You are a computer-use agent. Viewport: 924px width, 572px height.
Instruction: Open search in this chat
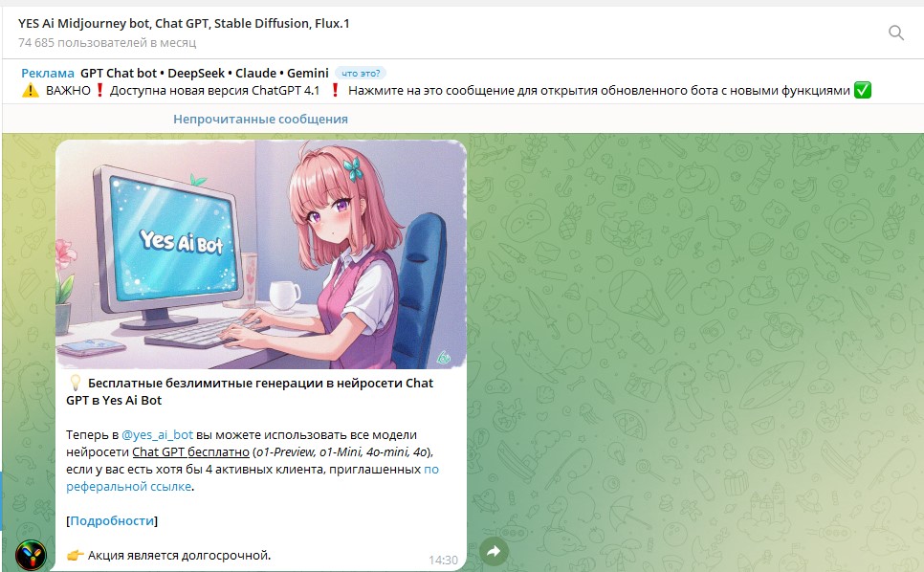895,33
